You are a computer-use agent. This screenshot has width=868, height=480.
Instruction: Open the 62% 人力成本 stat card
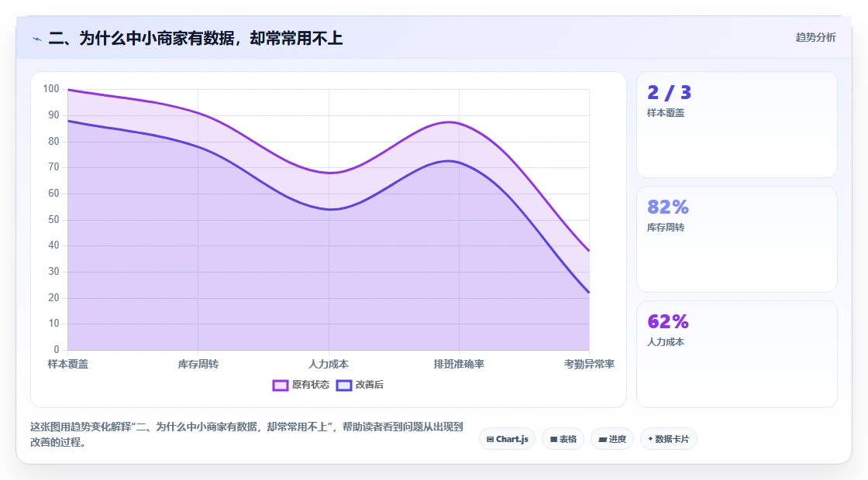[737, 354]
